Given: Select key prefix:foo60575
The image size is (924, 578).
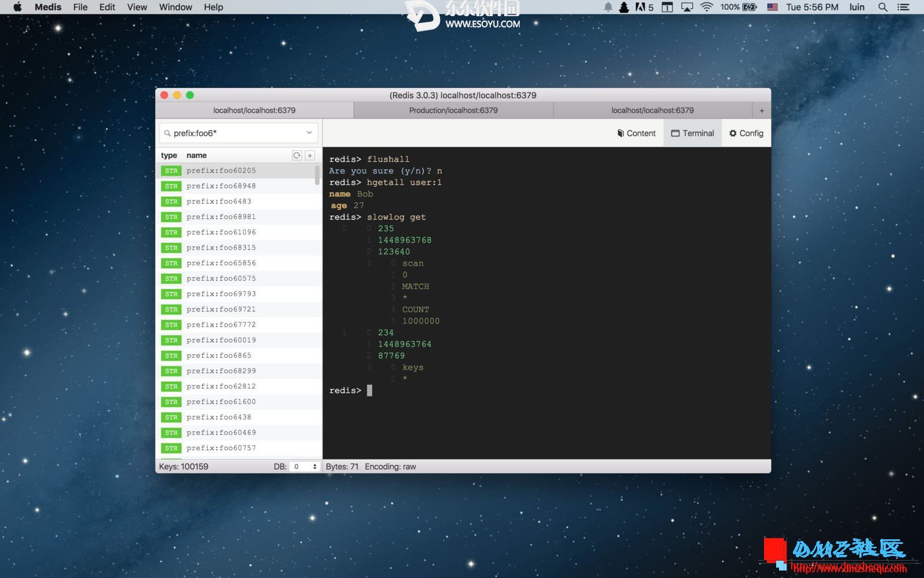Looking at the screenshot, I should tap(239, 279).
